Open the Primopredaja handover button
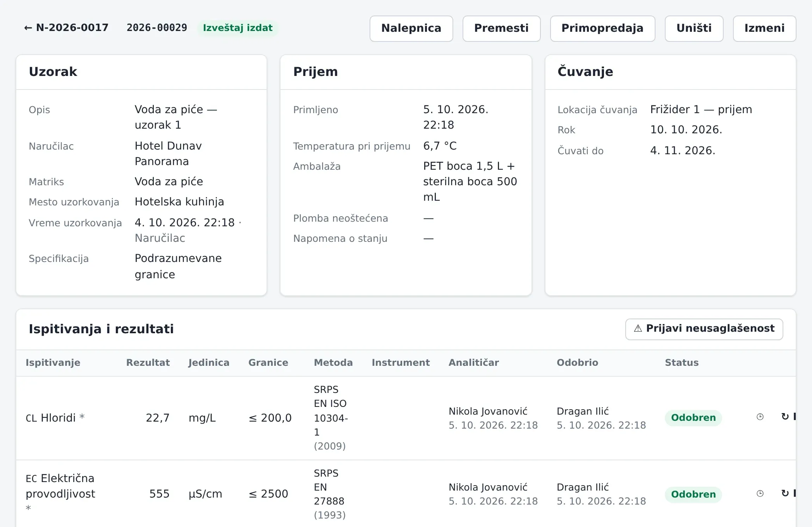812x527 pixels. (602, 28)
